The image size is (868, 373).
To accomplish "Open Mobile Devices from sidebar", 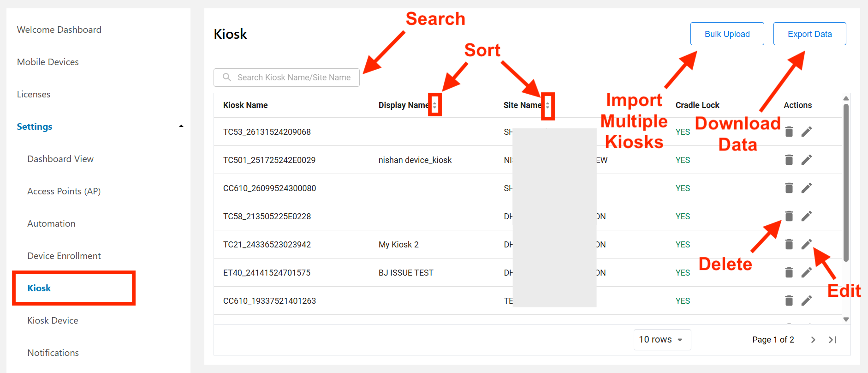I will pos(48,62).
